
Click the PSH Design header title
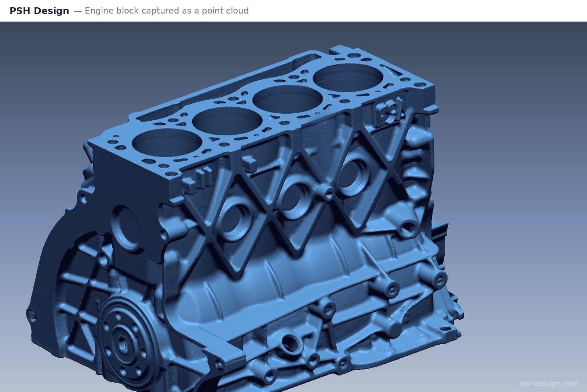39,11
